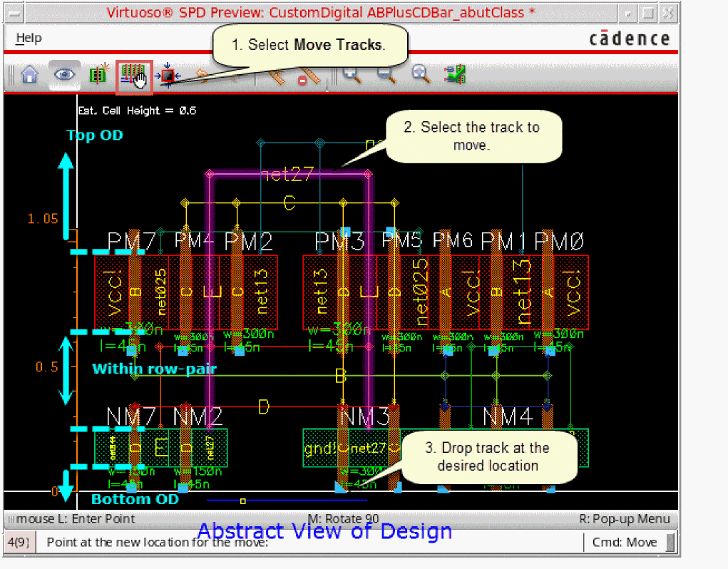
Task: Click the zoom out magnifier icon
Action: click(386, 74)
